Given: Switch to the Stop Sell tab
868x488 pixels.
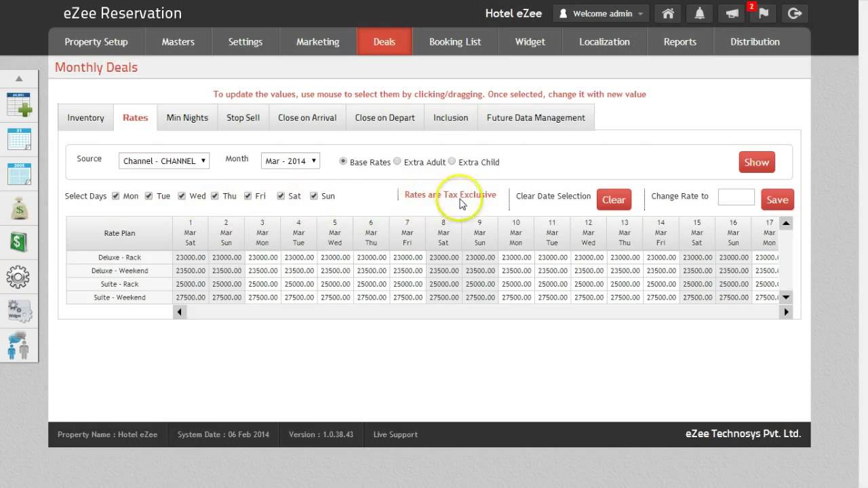Looking at the screenshot, I should [243, 117].
